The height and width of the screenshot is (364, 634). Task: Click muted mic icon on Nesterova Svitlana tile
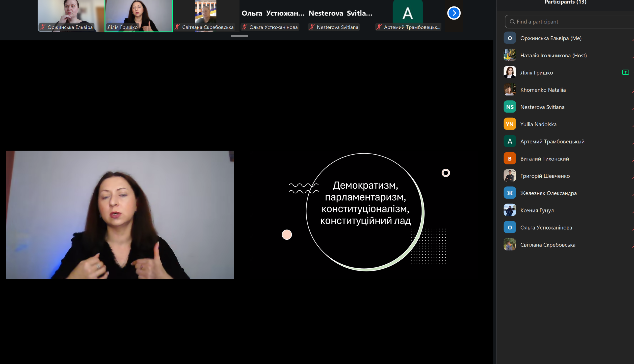(312, 27)
